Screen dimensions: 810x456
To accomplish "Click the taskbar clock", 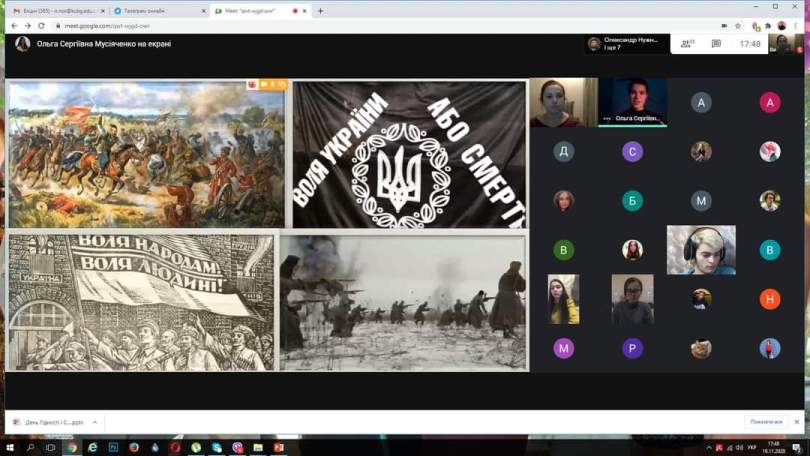I will point(773,448).
